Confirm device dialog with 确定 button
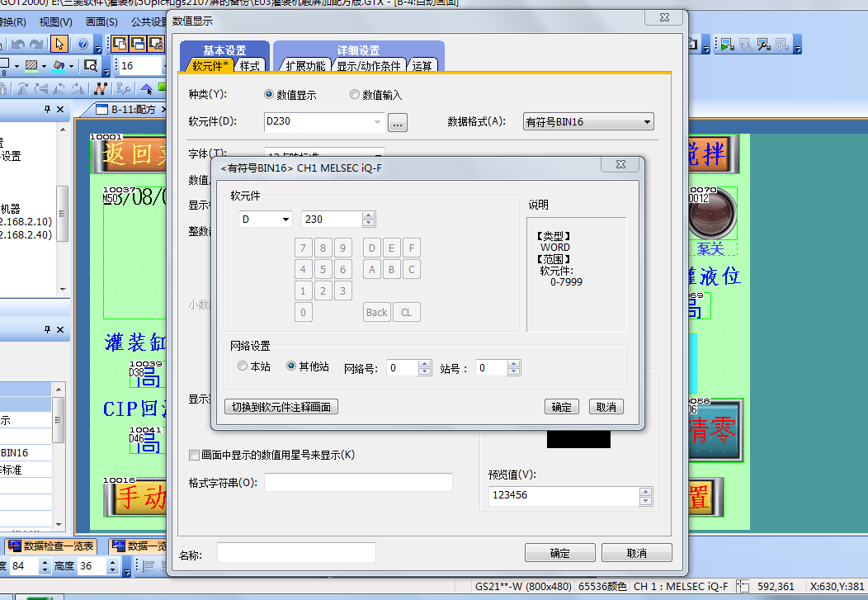 561,407
